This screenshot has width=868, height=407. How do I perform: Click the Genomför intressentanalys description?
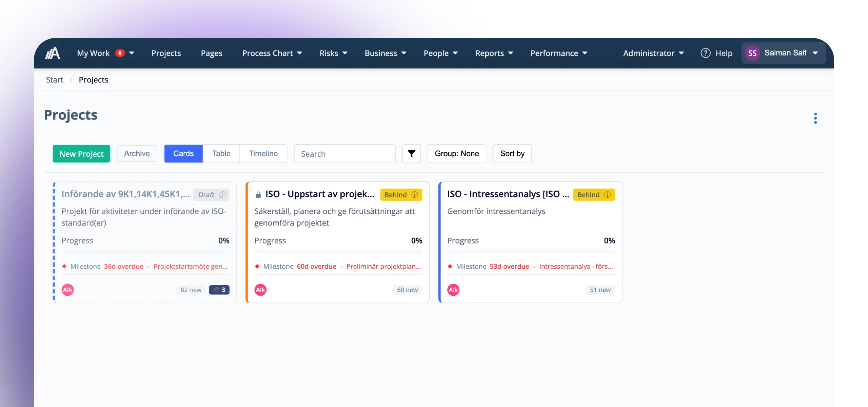[x=496, y=211]
